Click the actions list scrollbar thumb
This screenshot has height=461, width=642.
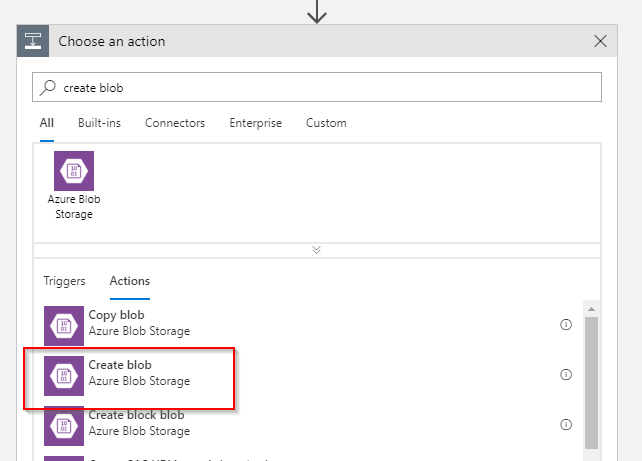(591, 383)
